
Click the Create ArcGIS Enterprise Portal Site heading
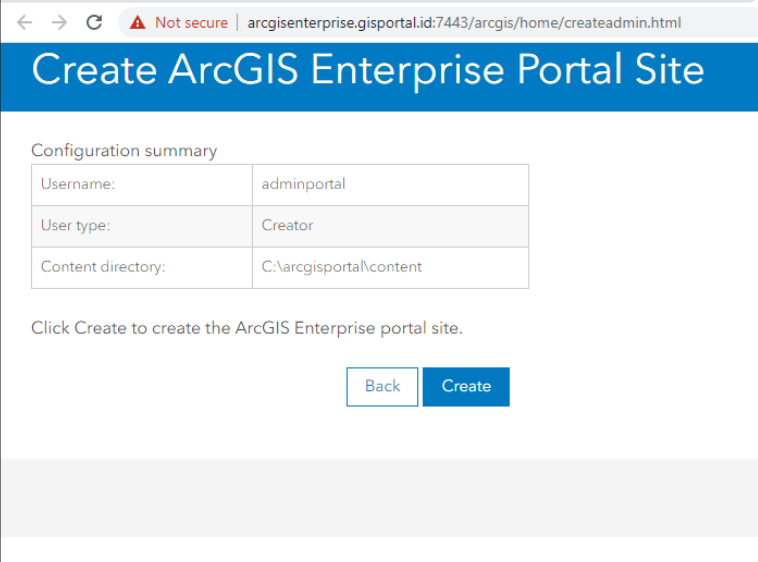(368, 71)
